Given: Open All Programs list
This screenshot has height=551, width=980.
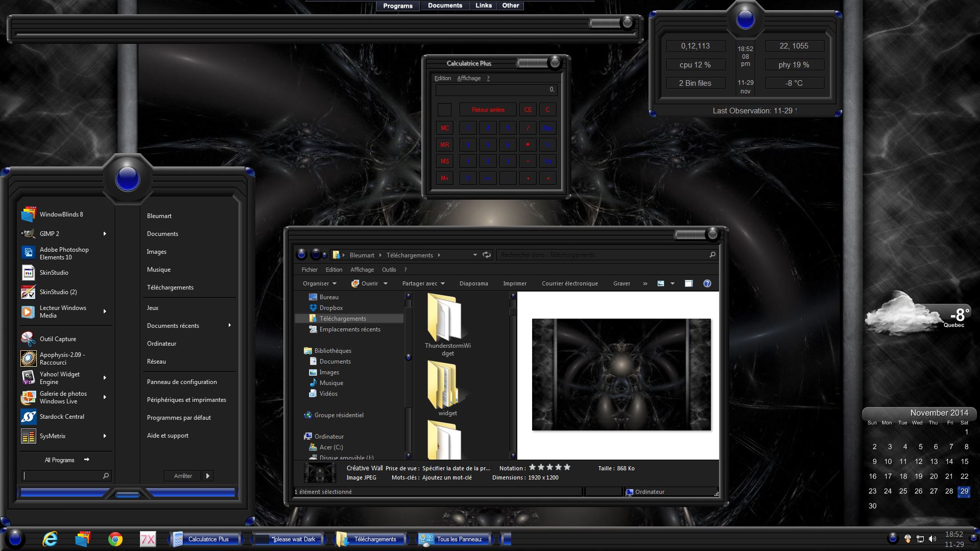Looking at the screenshot, I should 67,460.
